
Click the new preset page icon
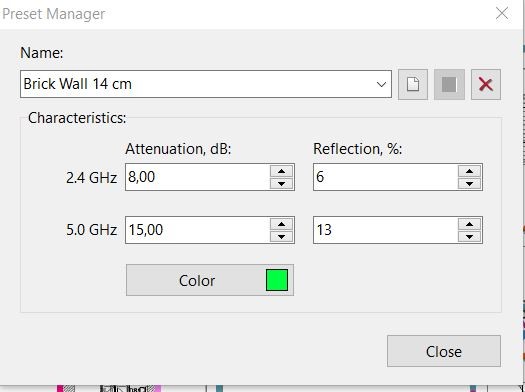413,84
